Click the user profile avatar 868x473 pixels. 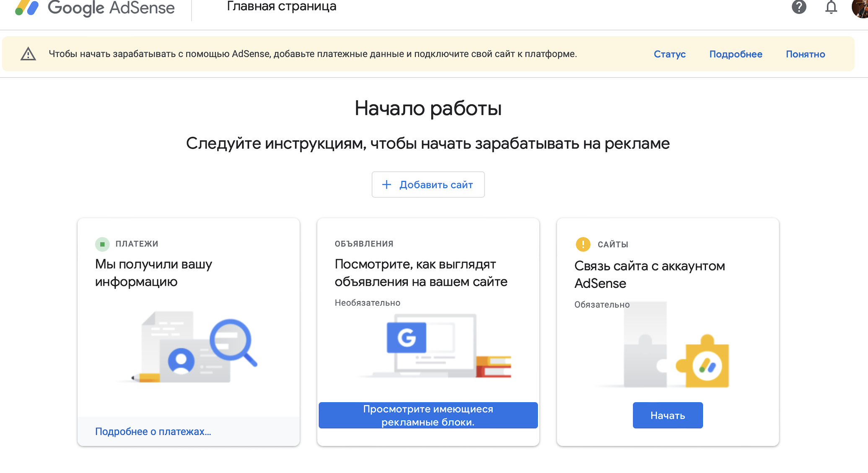pyautogui.click(x=860, y=8)
